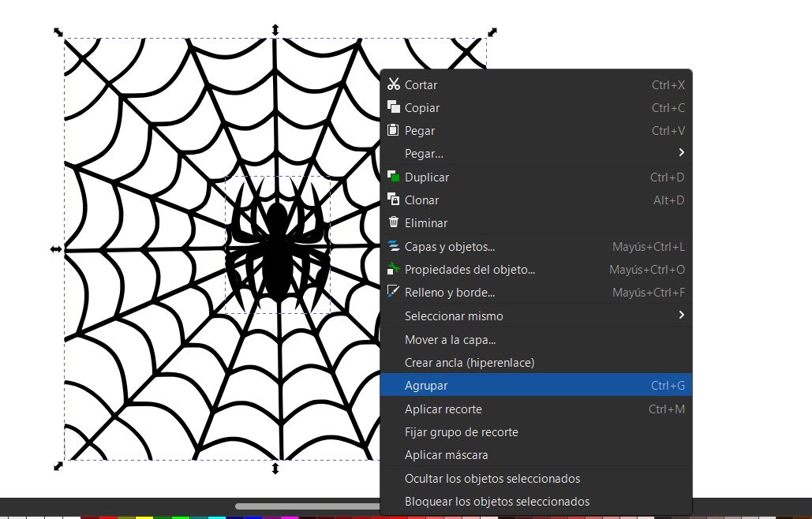Screen dimensions: 812x519
Task: Pick the magenta swatch in the palette
Action: [x=289, y=517]
